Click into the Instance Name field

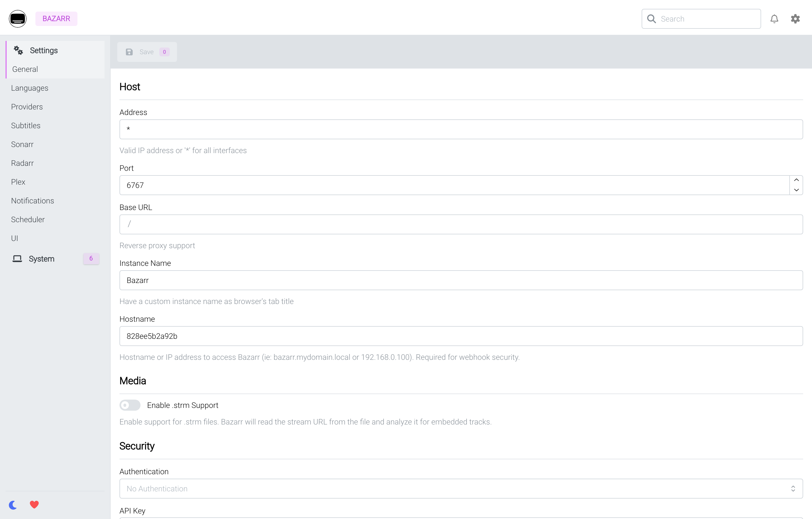click(x=461, y=281)
